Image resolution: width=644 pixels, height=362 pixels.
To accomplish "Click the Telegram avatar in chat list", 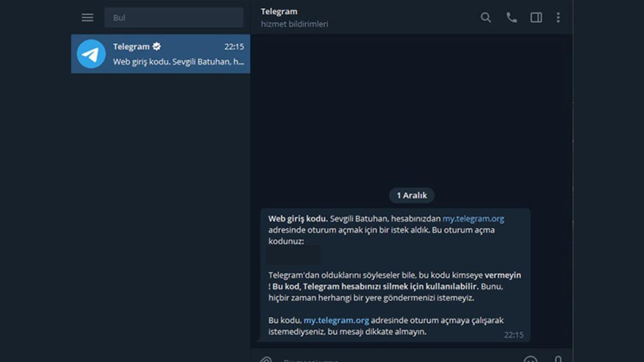I will [x=91, y=54].
